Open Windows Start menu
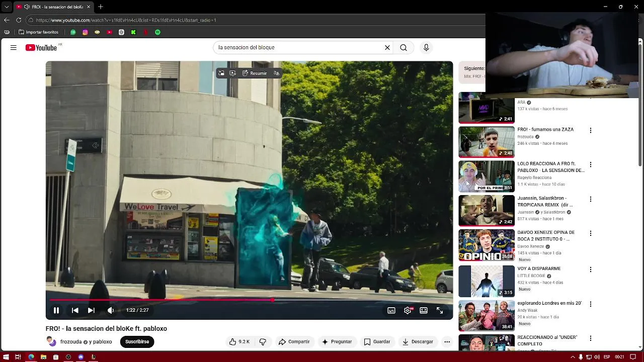The image size is (644, 362). point(6,357)
